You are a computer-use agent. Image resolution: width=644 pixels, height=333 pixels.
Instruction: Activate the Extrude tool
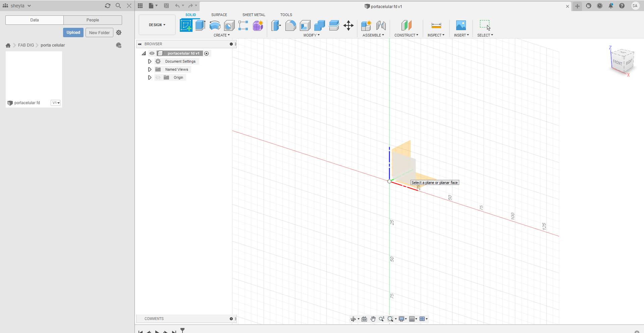coord(200,25)
